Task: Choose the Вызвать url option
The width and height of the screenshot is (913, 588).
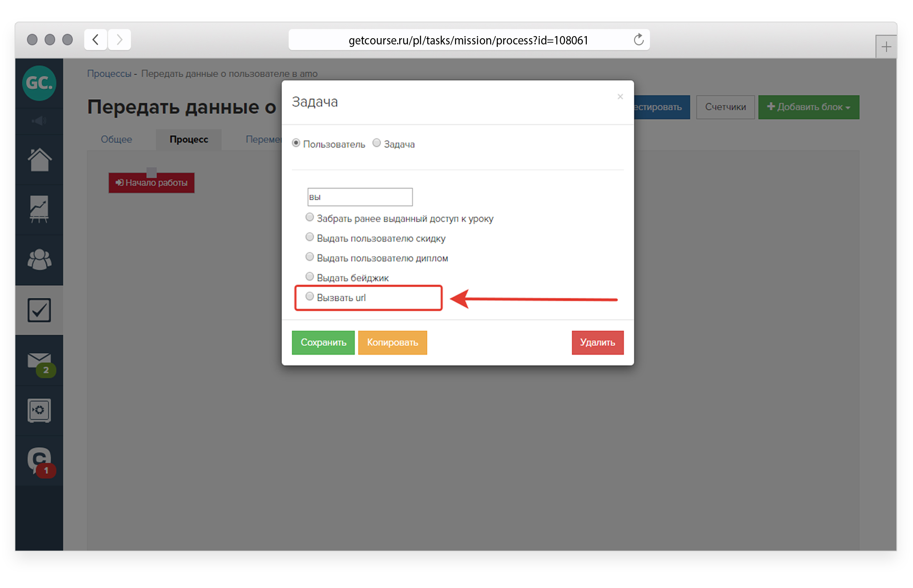Action: [310, 297]
